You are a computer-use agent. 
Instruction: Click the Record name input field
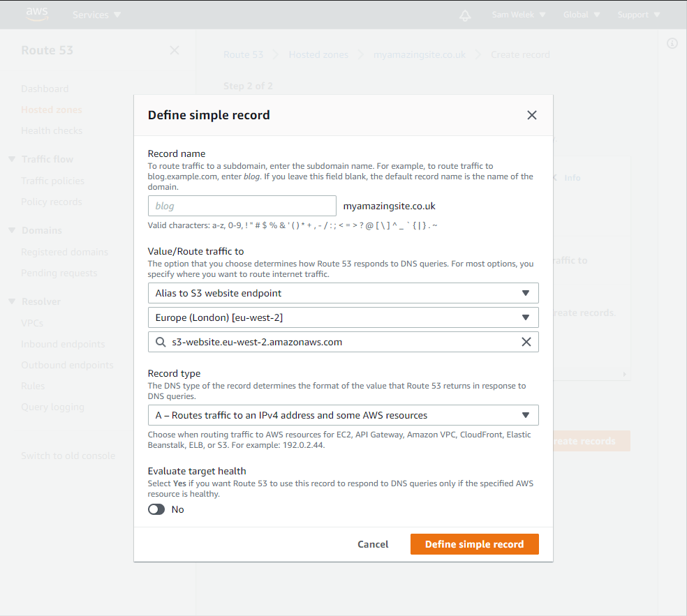coord(242,206)
